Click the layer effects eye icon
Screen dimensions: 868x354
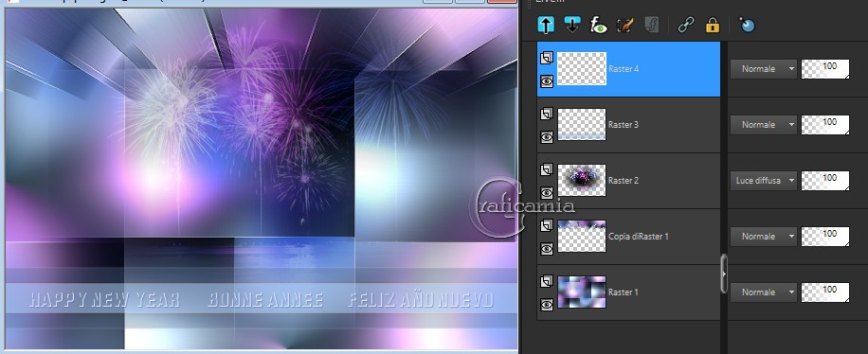(599, 25)
